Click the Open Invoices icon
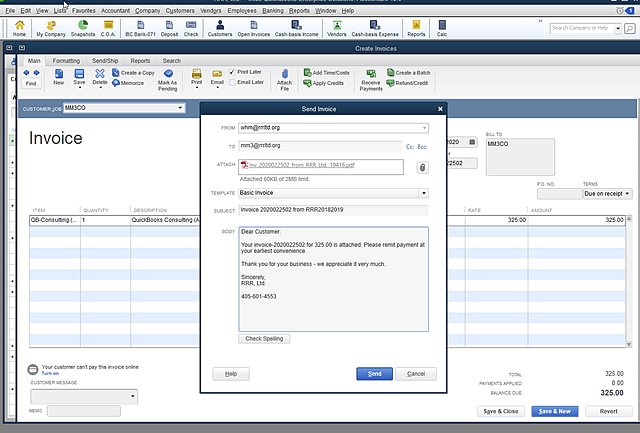Viewport: 640px width, 433px height. coord(256,26)
